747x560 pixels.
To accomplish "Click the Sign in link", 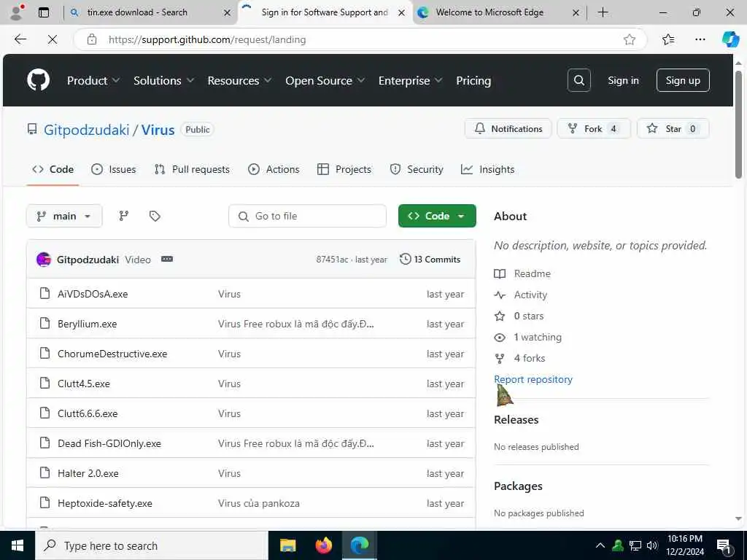I will coord(623,80).
